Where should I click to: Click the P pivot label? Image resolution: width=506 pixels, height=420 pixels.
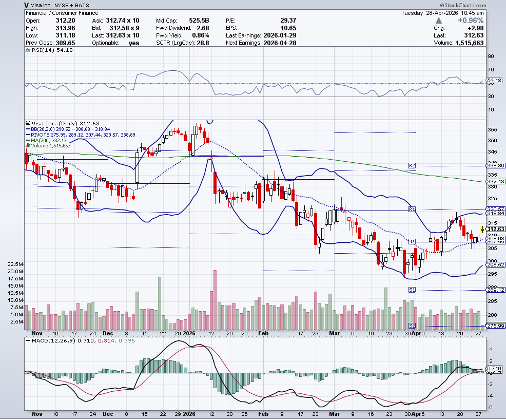(412, 241)
